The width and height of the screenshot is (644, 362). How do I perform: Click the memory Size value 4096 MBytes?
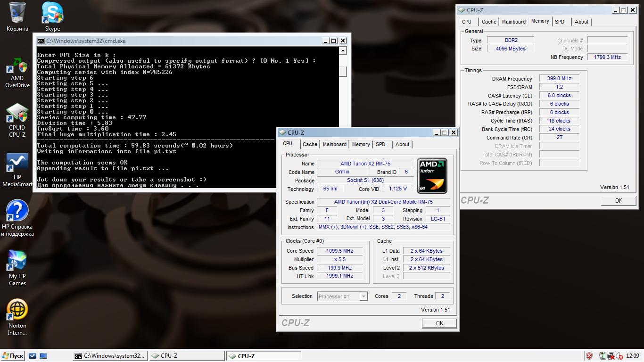[x=510, y=49]
